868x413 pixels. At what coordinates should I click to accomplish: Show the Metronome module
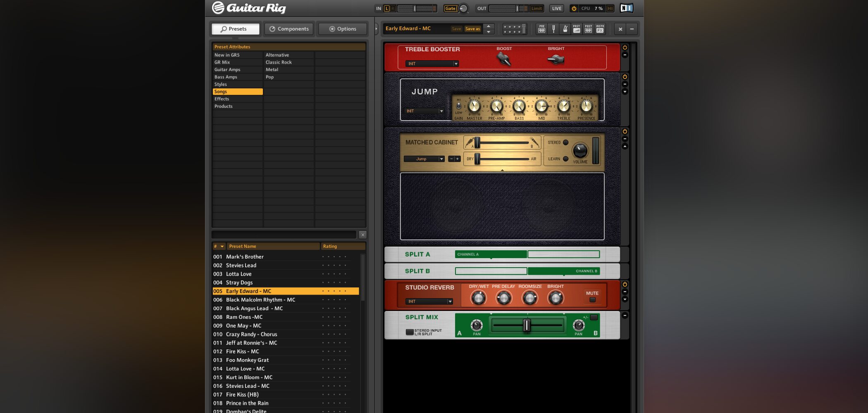click(565, 29)
